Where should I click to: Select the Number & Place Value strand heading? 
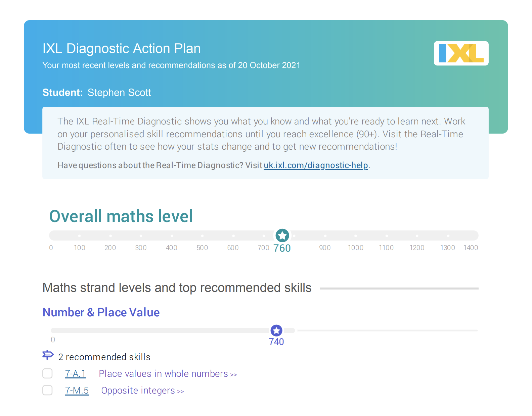[101, 312]
